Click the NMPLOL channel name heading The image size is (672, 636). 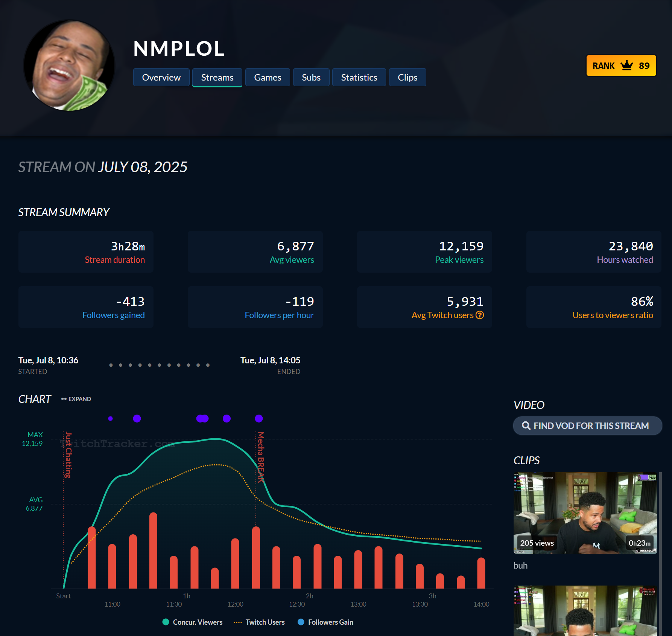tap(179, 49)
